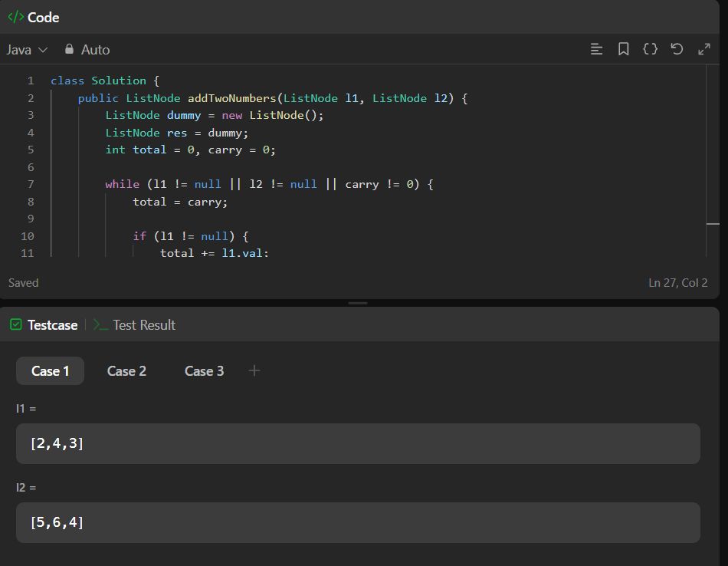
Task: Add a new test case with plus
Action: 254,371
